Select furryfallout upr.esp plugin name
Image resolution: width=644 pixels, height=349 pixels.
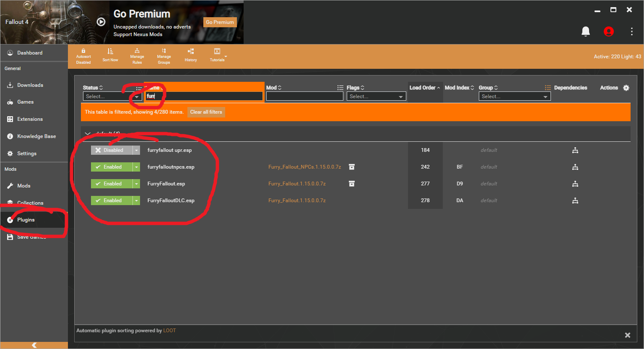tap(169, 150)
